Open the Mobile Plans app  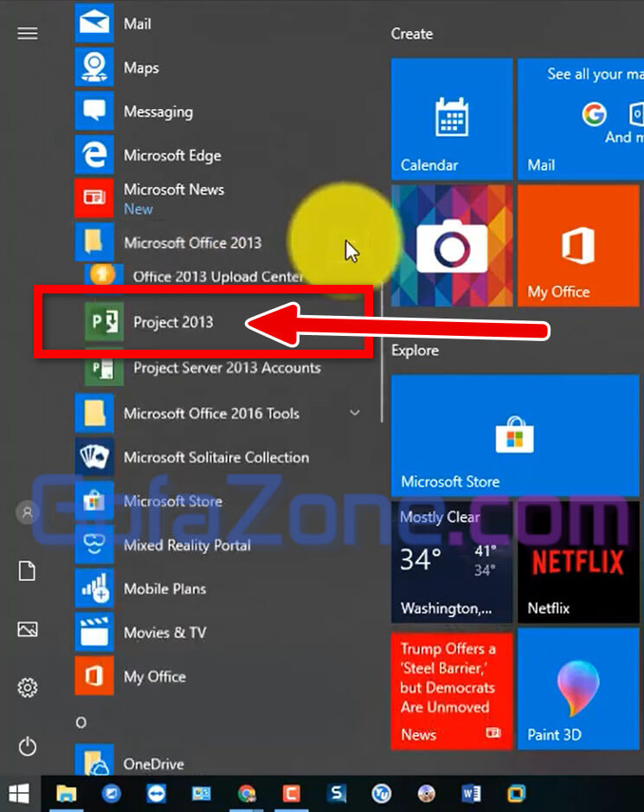(x=164, y=589)
